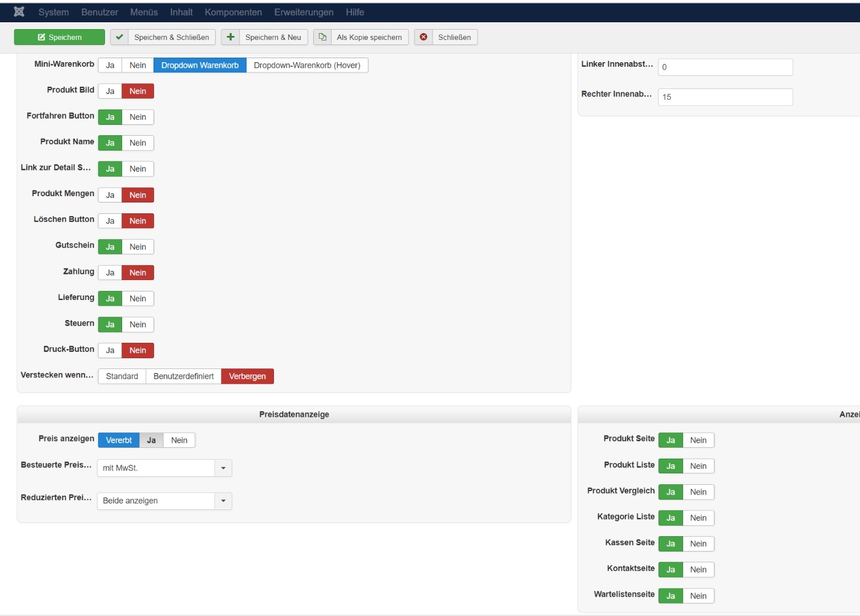
Task: Set Wartelistenseite to Nein
Action: click(699, 596)
